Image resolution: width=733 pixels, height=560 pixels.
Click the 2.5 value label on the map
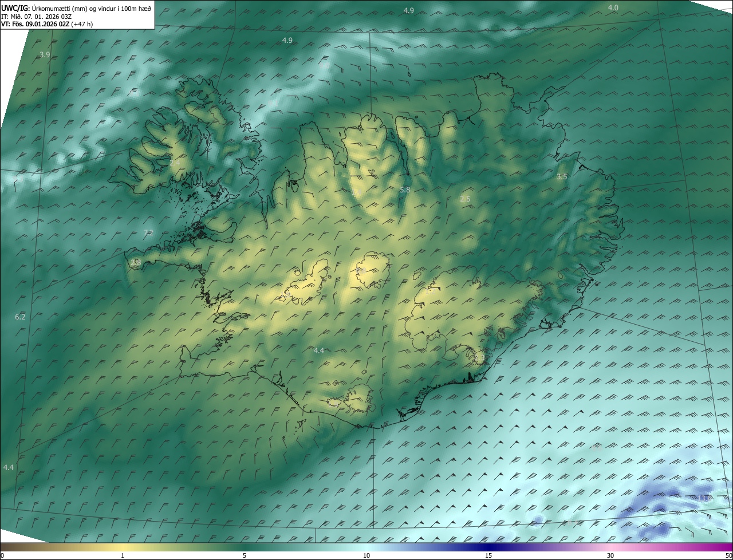coord(465,199)
